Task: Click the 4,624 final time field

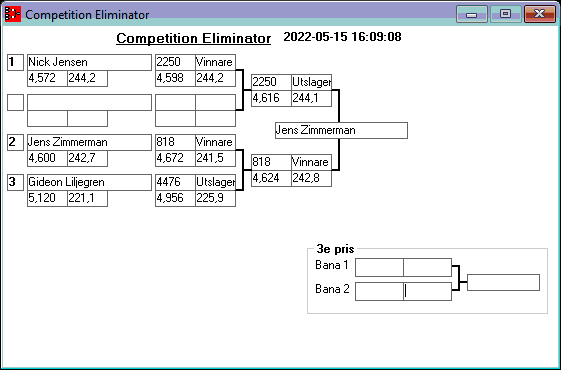Action: [x=271, y=179]
